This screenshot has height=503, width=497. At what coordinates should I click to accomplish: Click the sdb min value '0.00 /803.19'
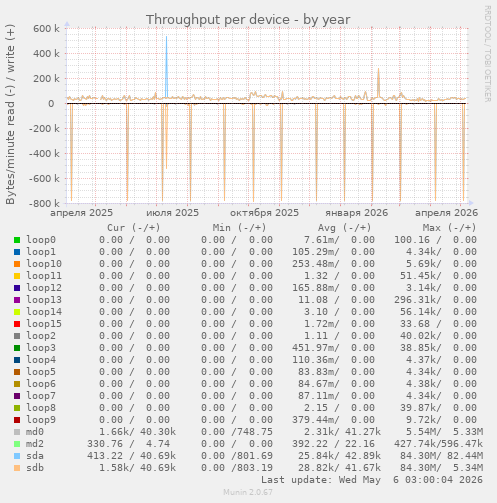tap(237, 468)
